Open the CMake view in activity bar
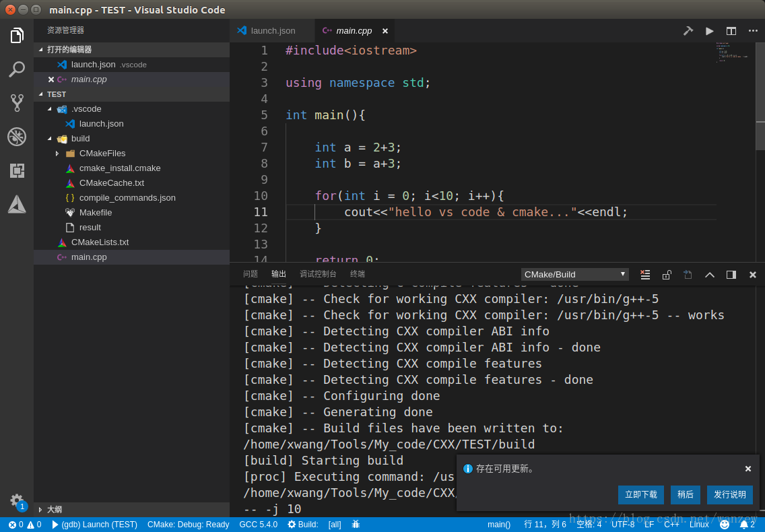The image size is (765, 532). 17,204
